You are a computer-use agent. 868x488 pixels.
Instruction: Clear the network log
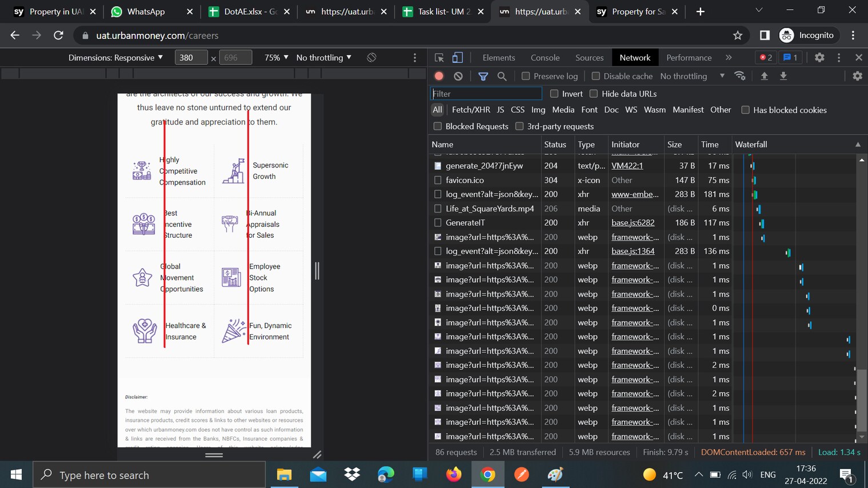click(458, 76)
